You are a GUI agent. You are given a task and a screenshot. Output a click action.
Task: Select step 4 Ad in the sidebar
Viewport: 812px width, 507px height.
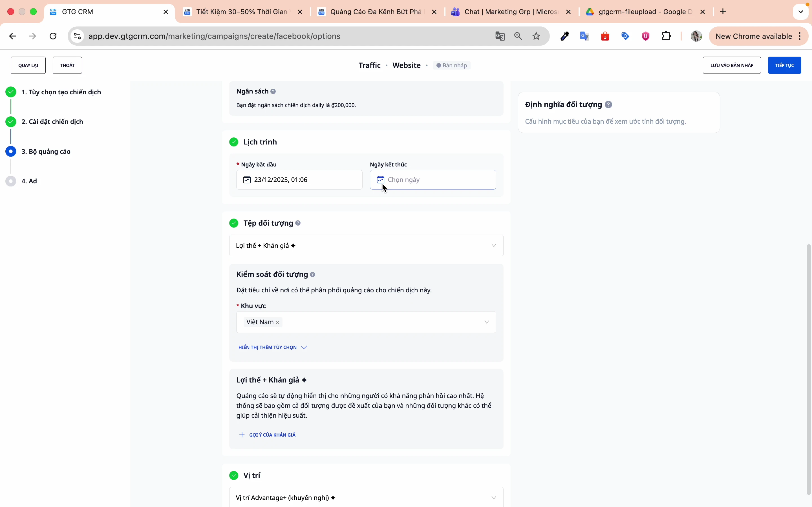[x=29, y=181]
